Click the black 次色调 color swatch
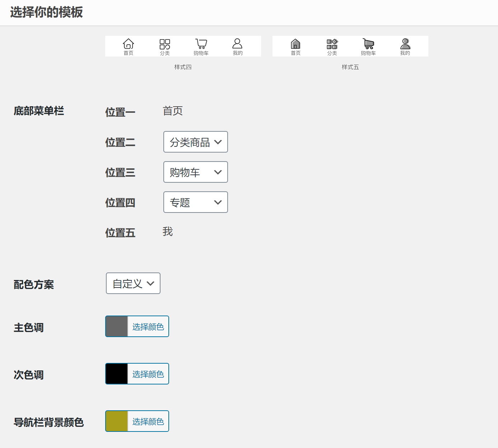 coord(117,374)
